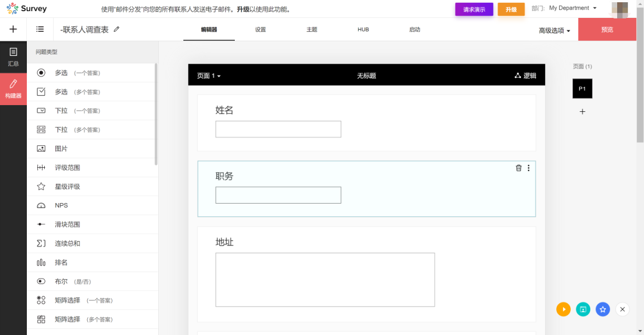
Task: Click the 姓名 text input field
Action: tap(278, 129)
